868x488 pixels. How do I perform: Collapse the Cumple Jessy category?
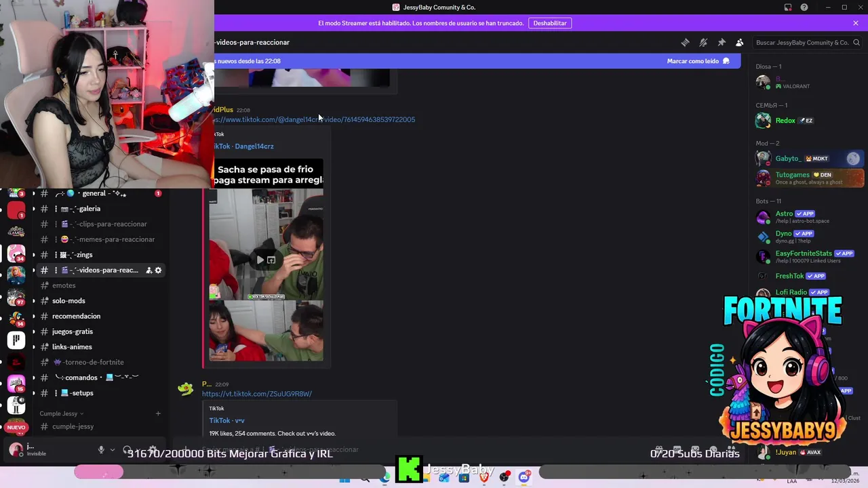click(61, 413)
